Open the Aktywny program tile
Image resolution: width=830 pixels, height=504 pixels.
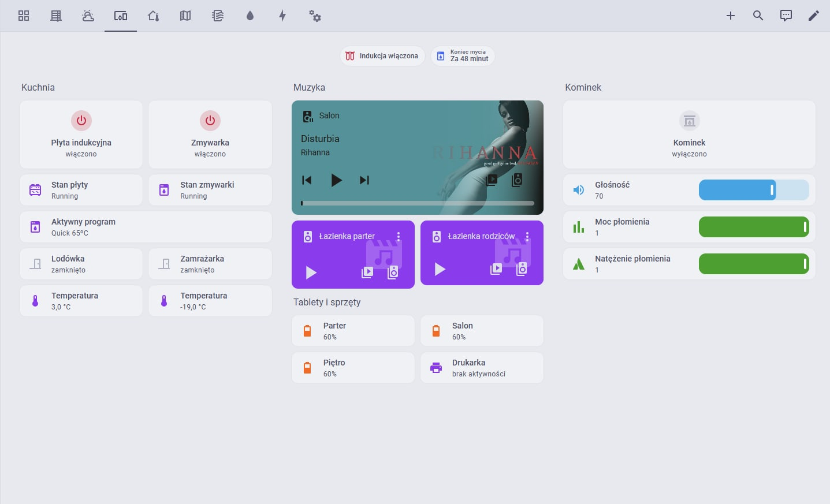tap(146, 227)
